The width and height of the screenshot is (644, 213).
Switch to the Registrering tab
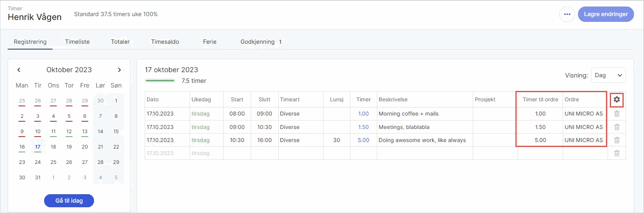[30, 42]
